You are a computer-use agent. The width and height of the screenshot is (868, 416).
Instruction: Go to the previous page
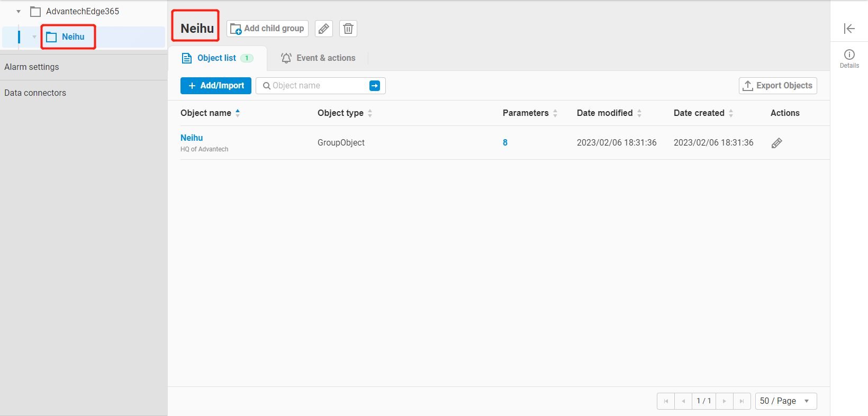coord(683,401)
